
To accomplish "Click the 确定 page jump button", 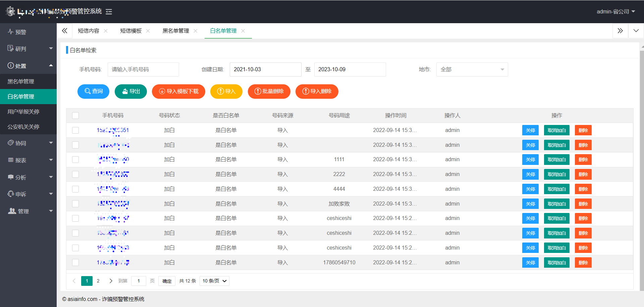I will click(167, 281).
